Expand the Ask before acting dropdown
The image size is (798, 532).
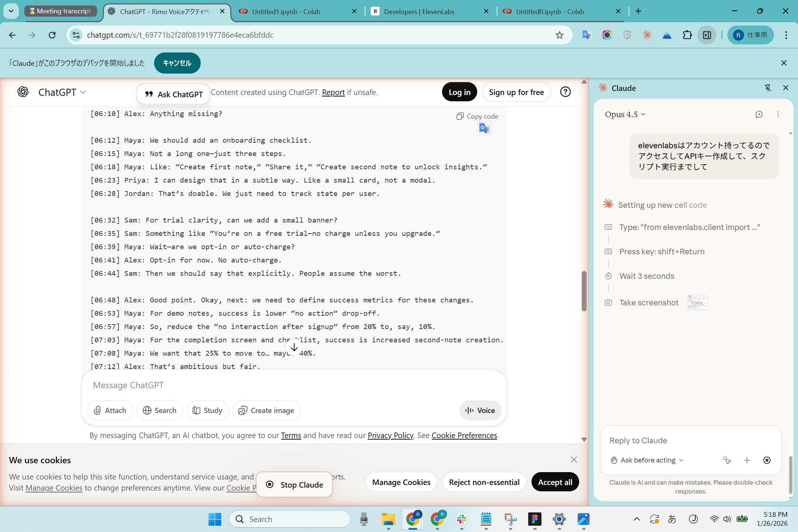pyautogui.click(x=646, y=460)
